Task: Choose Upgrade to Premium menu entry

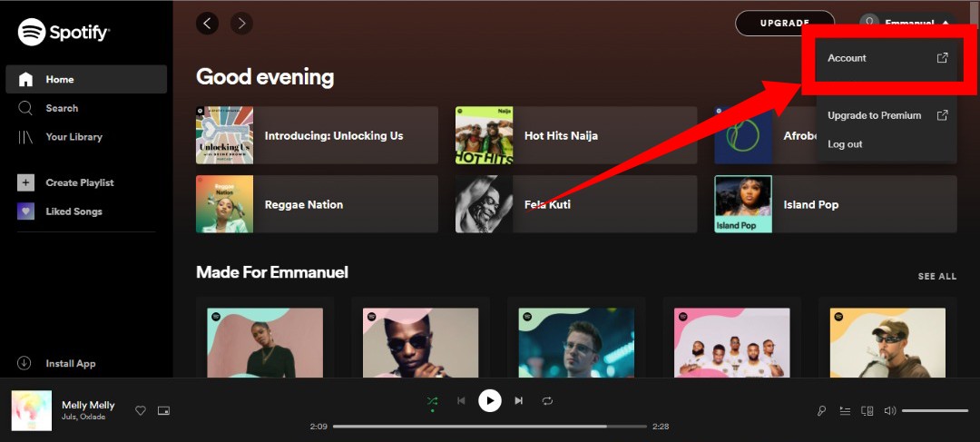Action: point(887,115)
